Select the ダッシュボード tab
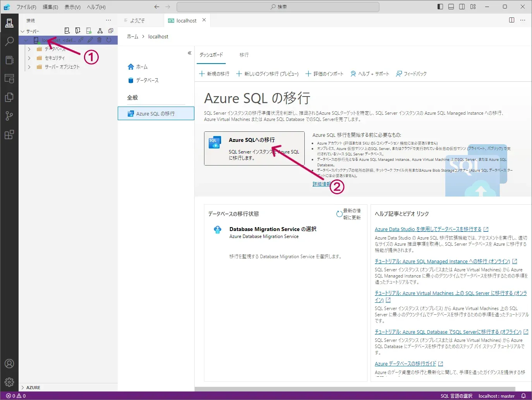 [x=211, y=55]
